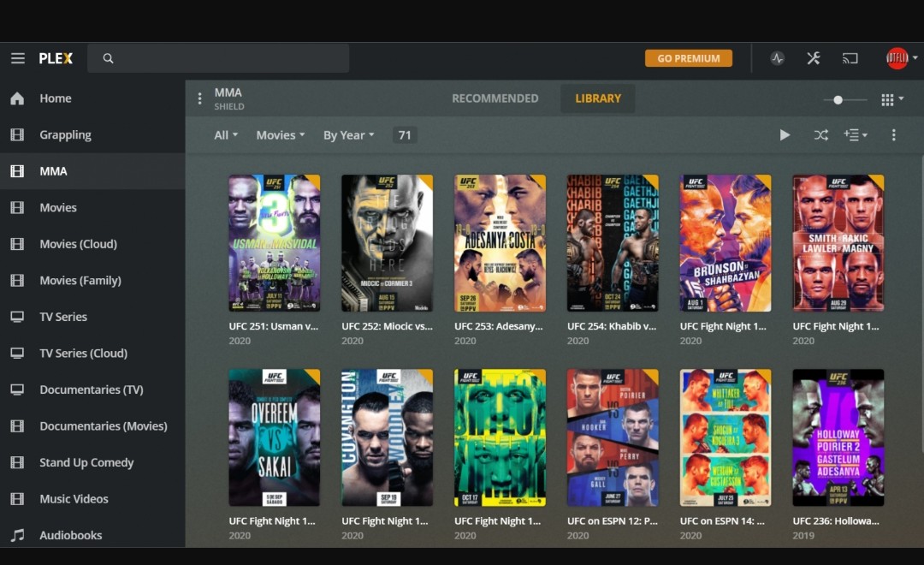
Task: Open the MMA library options dots
Action: coord(199,98)
